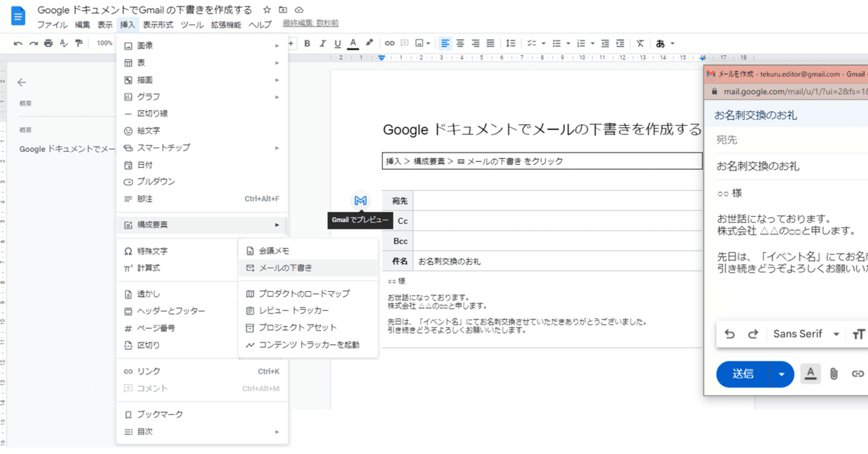This screenshot has width=868, height=454.
Task: Insert a link using the toolbar link icon
Action: click(x=388, y=43)
